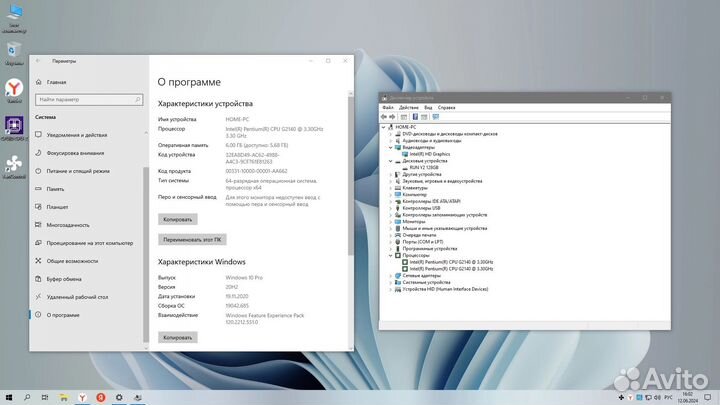Open Многозадачность settings page
Image resolution: width=720 pixels, height=405 pixels.
(x=62, y=225)
